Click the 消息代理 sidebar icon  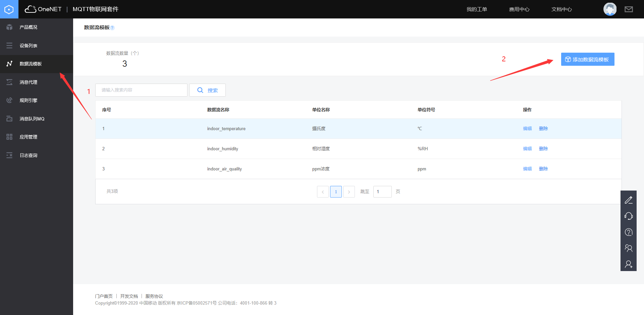point(9,82)
